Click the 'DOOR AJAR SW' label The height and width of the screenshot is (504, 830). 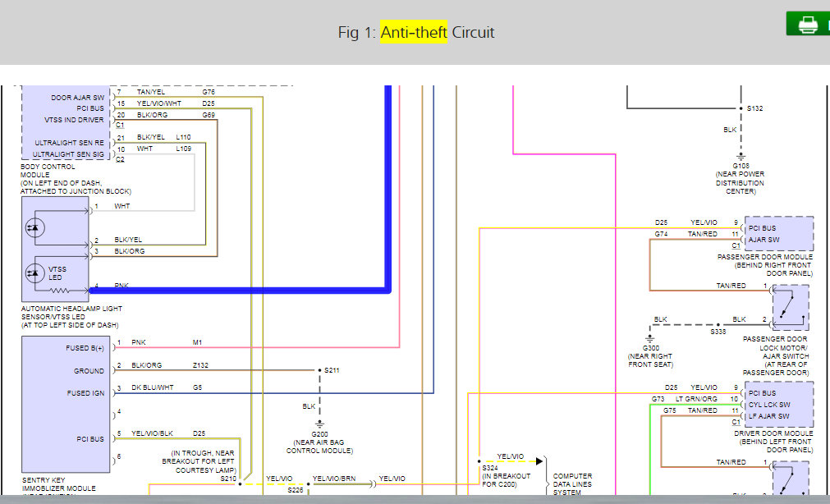[78, 98]
